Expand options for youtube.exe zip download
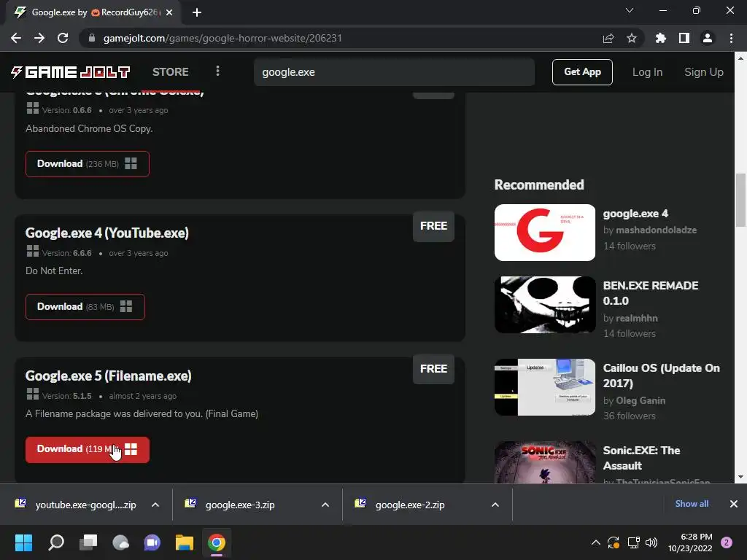This screenshot has height=560, width=747. 155,505
